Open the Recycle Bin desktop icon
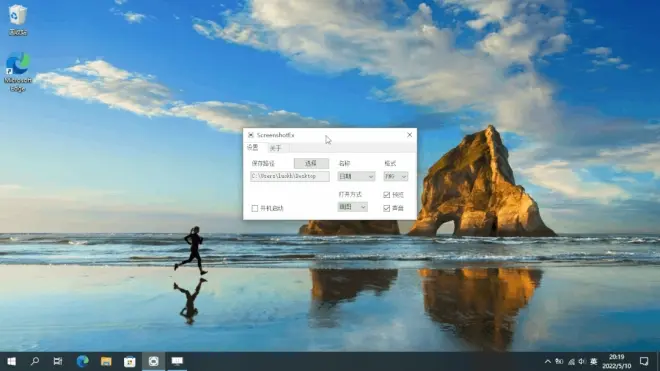 17,19
